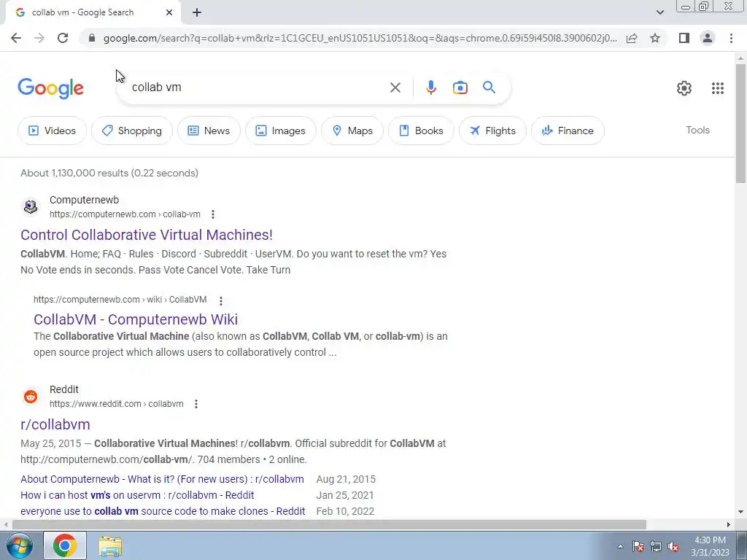
Task: Submit search with the magnifier icon
Action: [489, 87]
